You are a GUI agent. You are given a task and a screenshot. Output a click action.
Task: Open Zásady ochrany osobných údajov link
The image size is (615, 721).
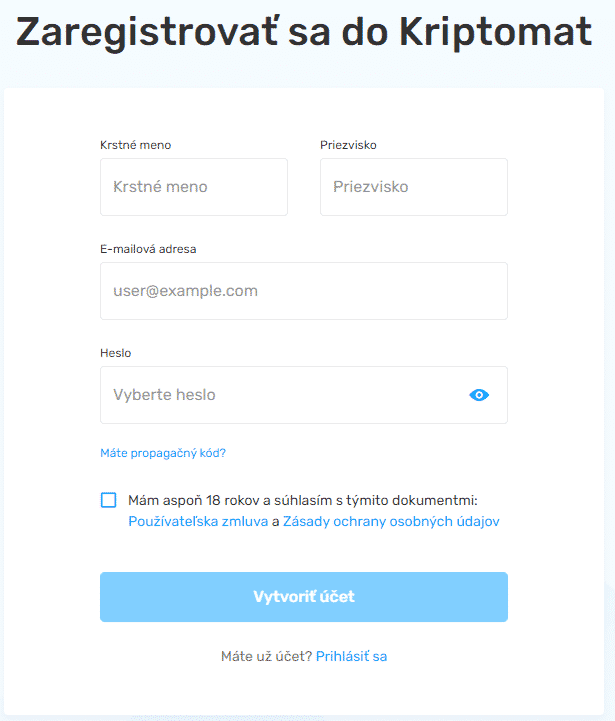(391, 521)
